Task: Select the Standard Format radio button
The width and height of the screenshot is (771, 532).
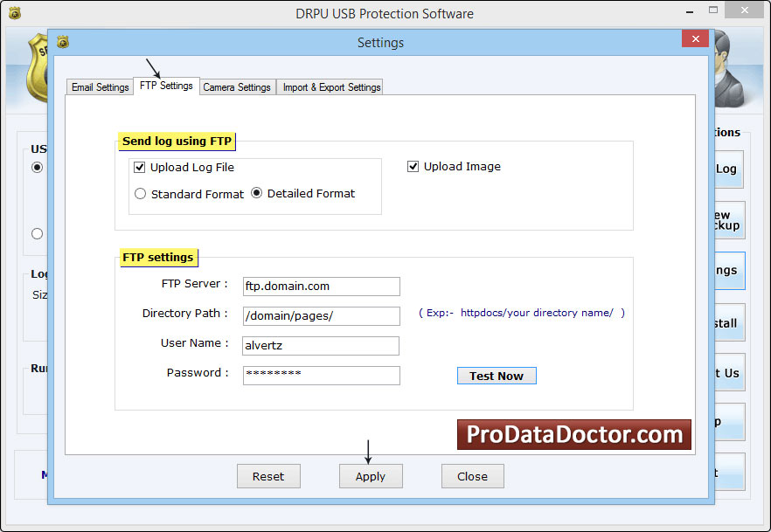Action: tap(141, 194)
